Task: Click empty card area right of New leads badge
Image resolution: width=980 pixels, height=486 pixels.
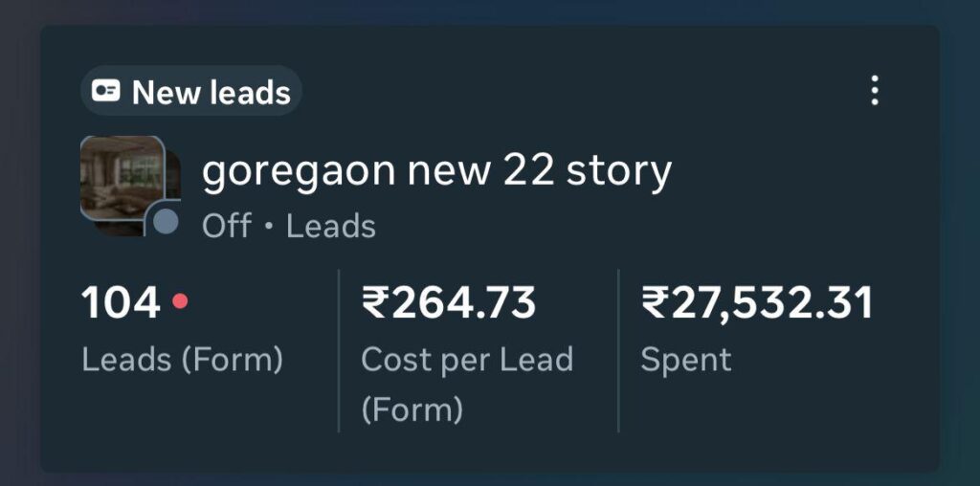Action: [x=574, y=92]
